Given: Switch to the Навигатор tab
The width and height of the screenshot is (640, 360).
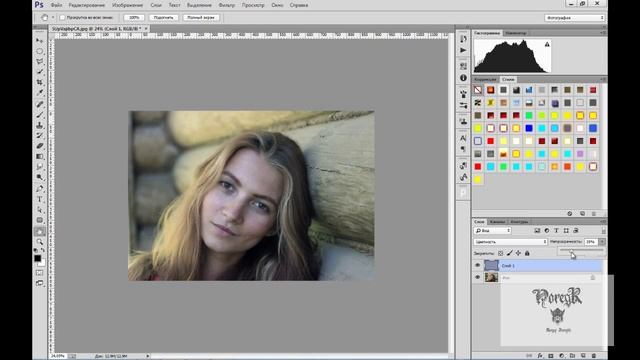Looking at the screenshot, I should coord(515,33).
